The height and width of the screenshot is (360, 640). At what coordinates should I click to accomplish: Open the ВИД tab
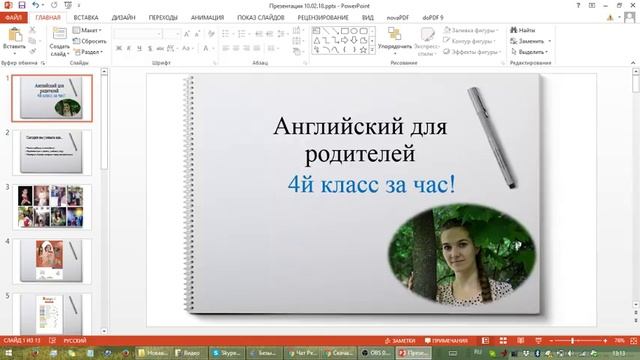point(367,18)
